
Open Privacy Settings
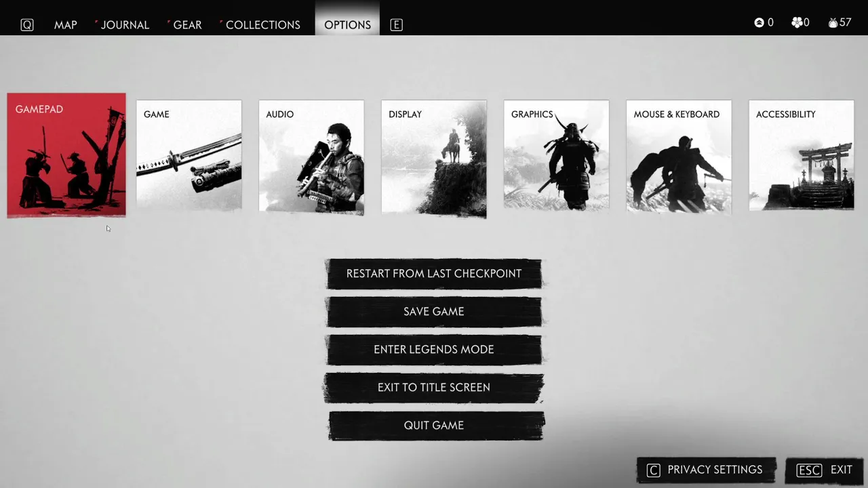(x=707, y=470)
